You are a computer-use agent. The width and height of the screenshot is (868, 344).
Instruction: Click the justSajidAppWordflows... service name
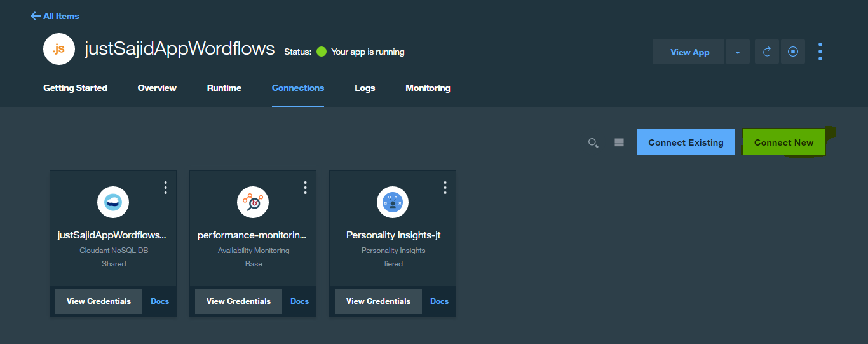point(112,235)
